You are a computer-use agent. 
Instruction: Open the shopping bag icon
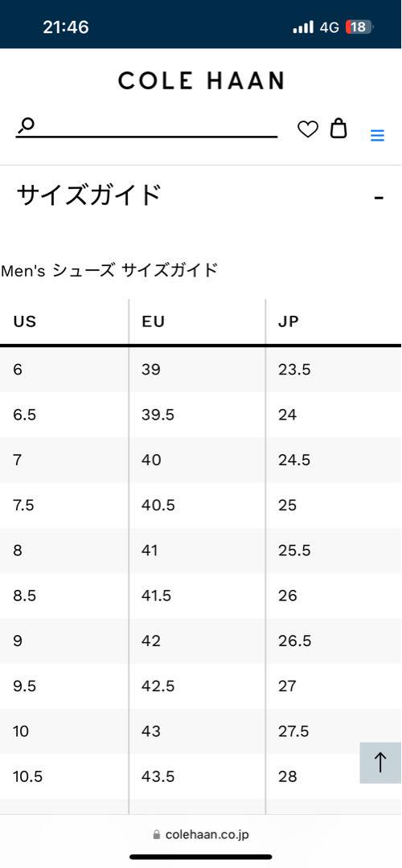(x=338, y=128)
